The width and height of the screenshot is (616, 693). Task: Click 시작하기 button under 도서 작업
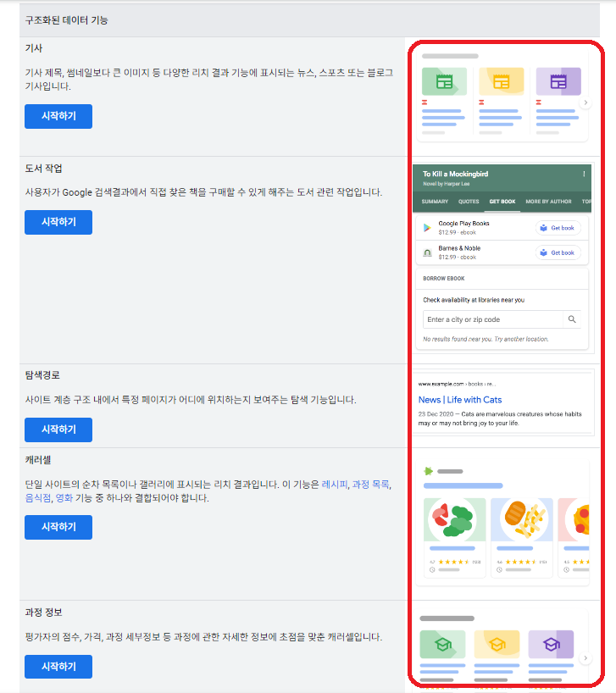pos(58,222)
